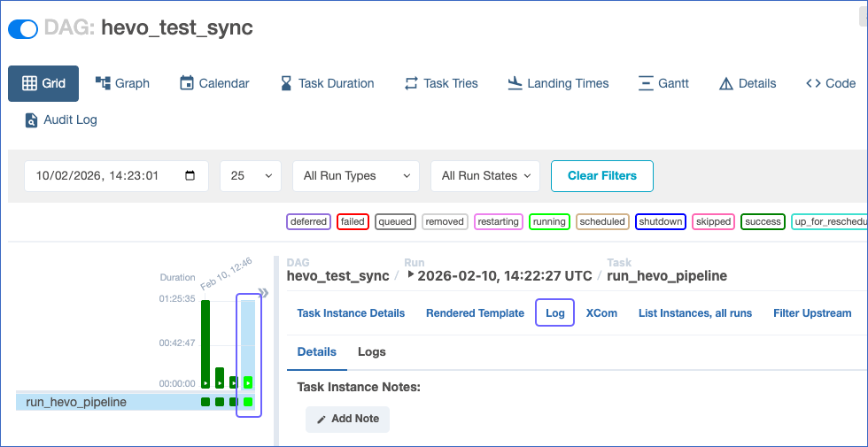Open Task Instance Details
This screenshot has height=447, width=868.
click(x=351, y=313)
